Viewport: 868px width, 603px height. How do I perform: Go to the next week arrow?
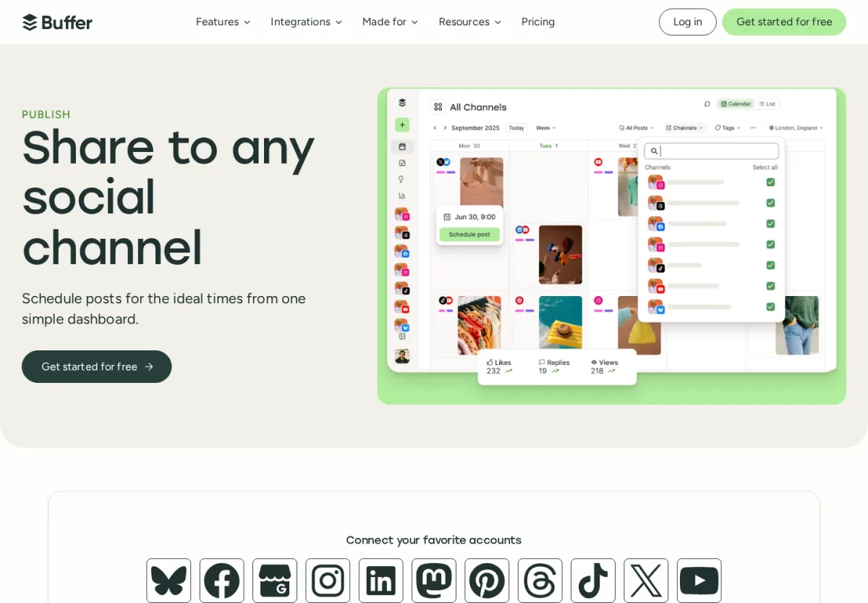tap(445, 127)
